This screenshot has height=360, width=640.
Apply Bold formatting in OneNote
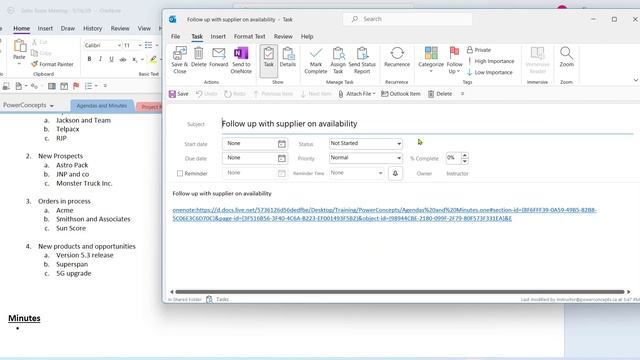[89, 59]
